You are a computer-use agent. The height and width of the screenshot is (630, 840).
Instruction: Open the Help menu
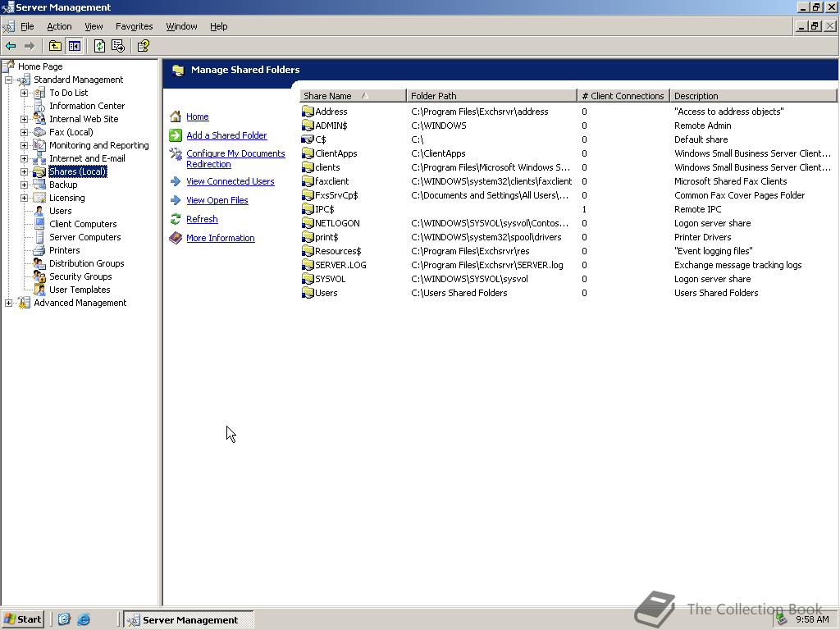pos(218,26)
